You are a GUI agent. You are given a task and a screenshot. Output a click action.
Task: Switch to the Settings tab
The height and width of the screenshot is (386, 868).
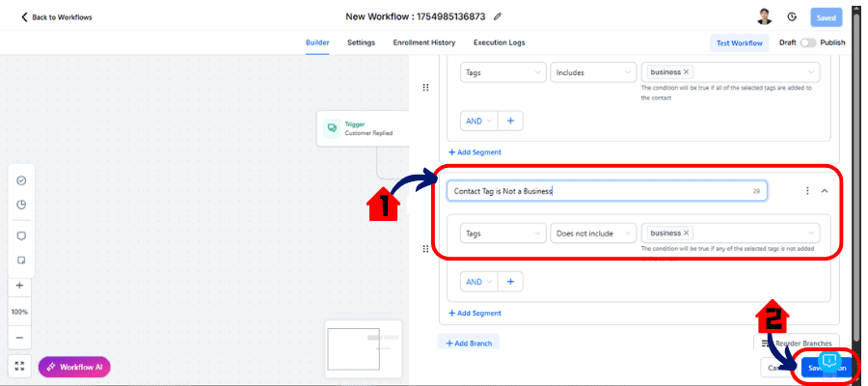[x=362, y=42]
